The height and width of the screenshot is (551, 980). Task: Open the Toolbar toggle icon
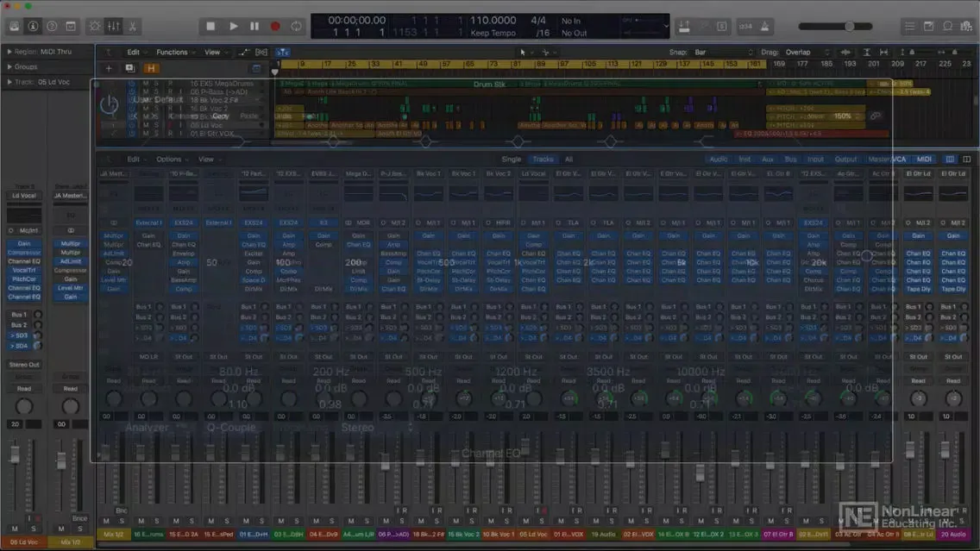(71, 26)
